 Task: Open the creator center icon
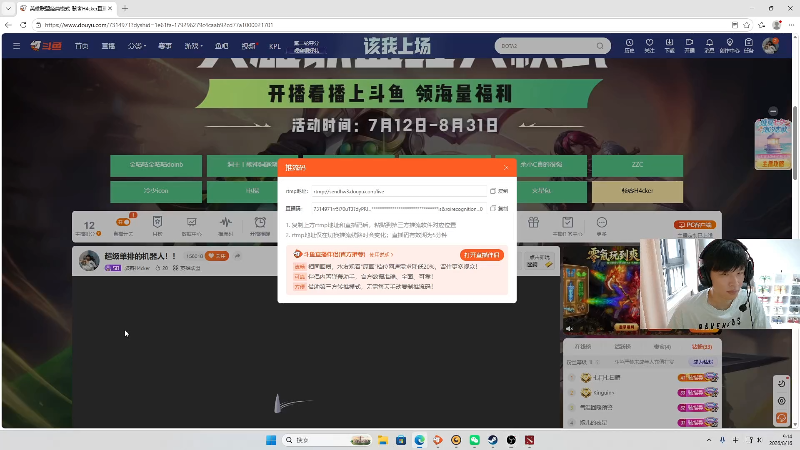click(730, 45)
